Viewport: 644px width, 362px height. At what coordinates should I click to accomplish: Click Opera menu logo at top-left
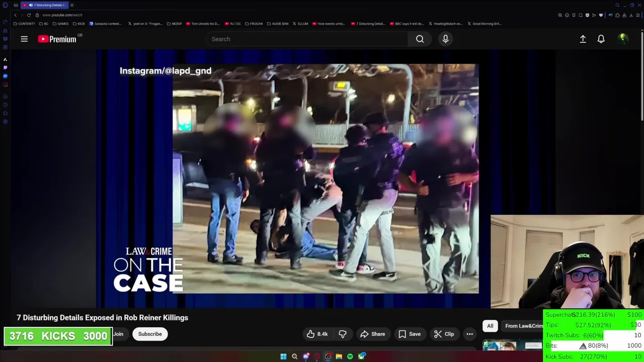pos(5,5)
